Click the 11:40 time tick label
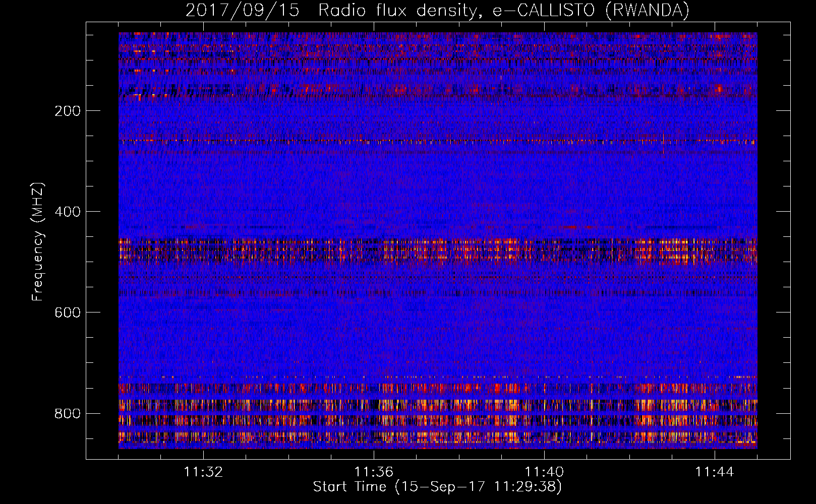The width and height of the screenshot is (816, 504). click(x=544, y=472)
